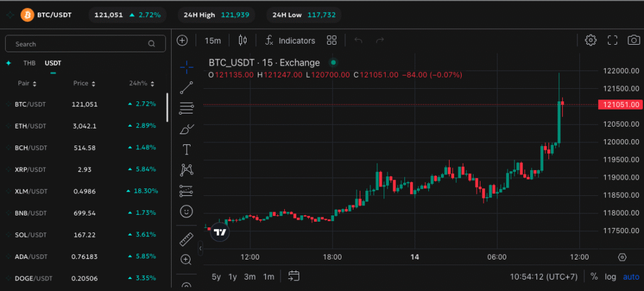Click the BTC_USDT · 15 · Exchange title
Viewport: 644px width, 291px height.
(x=264, y=62)
